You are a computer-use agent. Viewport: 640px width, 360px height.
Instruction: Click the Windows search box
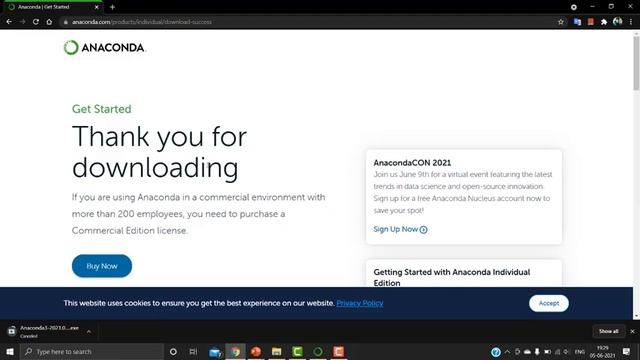(x=92, y=351)
